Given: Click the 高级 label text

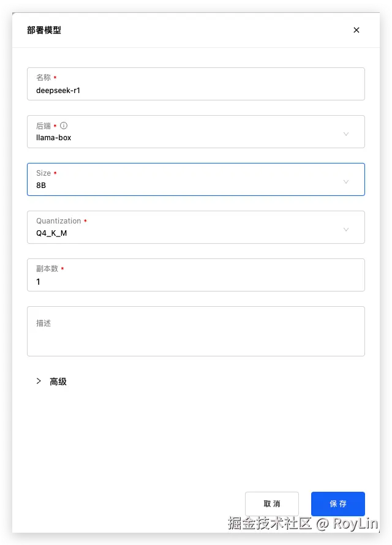Looking at the screenshot, I should point(58,382).
